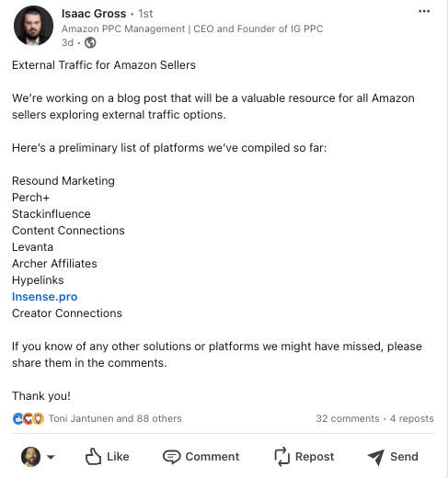Click the Comment button label
Screen dimensions: 448x478
click(213, 457)
